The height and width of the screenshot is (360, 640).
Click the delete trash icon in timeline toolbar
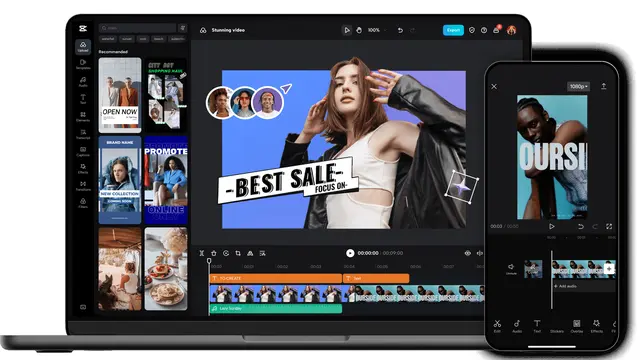coord(213,253)
